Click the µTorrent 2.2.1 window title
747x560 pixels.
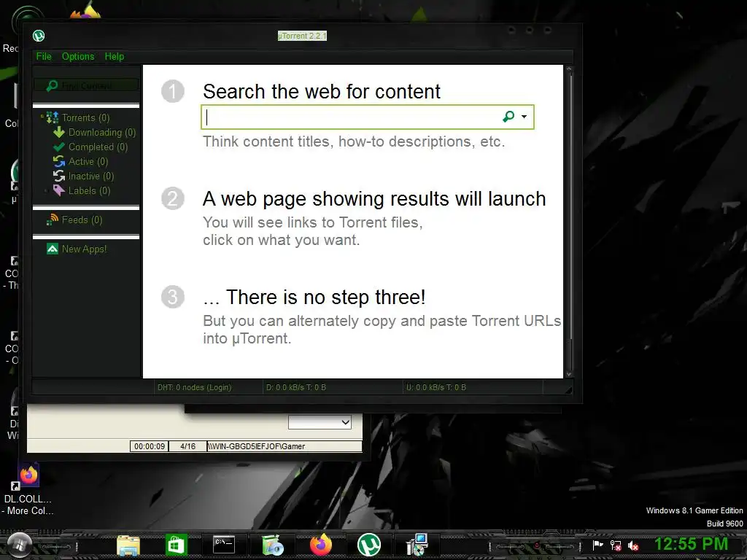point(302,36)
